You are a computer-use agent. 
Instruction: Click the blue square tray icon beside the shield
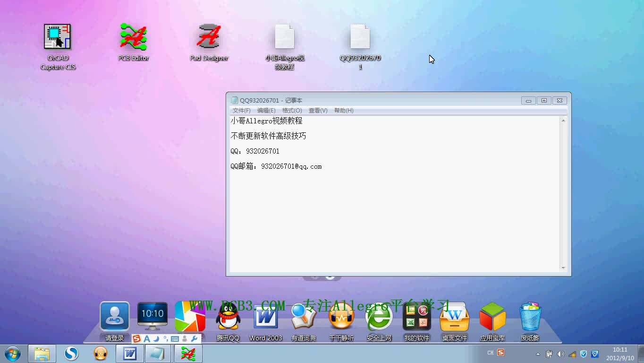click(595, 354)
